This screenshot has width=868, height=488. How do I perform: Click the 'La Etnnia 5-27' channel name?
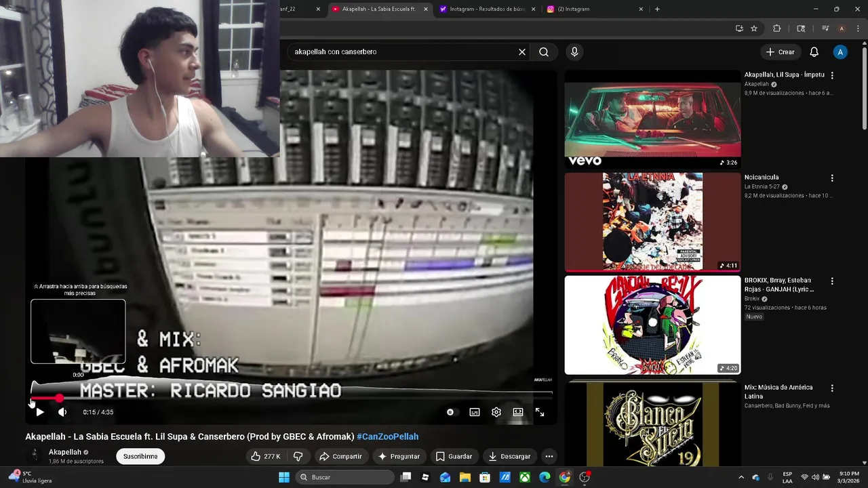[762, 186]
